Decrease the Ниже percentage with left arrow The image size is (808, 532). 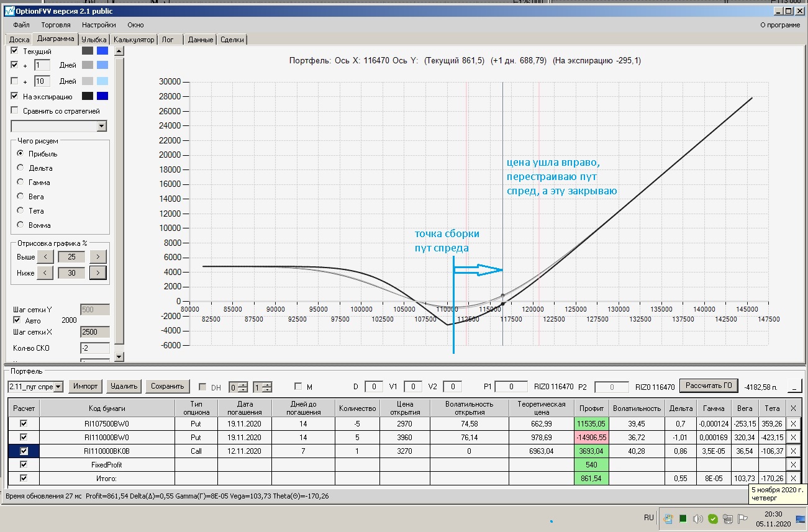tap(45, 273)
